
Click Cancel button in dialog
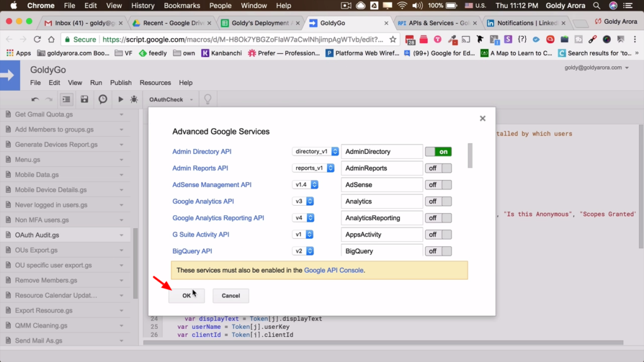[231, 296]
